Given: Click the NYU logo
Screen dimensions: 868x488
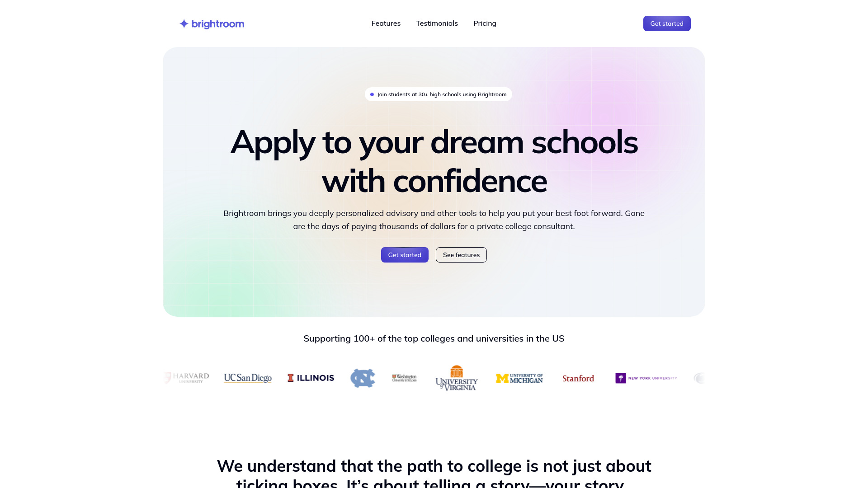Looking at the screenshot, I should click(x=646, y=378).
